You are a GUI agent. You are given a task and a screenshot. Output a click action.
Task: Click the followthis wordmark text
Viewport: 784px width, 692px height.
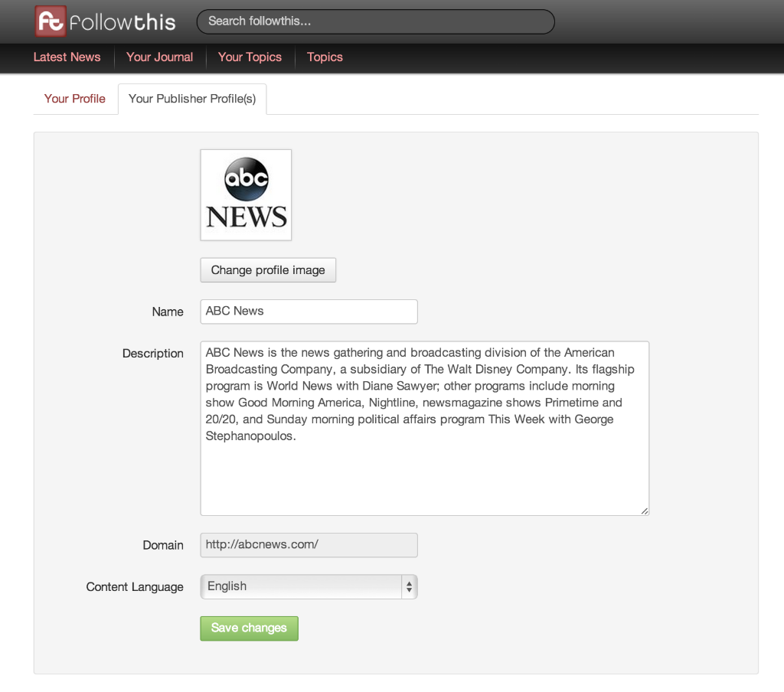tap(122, 22)
